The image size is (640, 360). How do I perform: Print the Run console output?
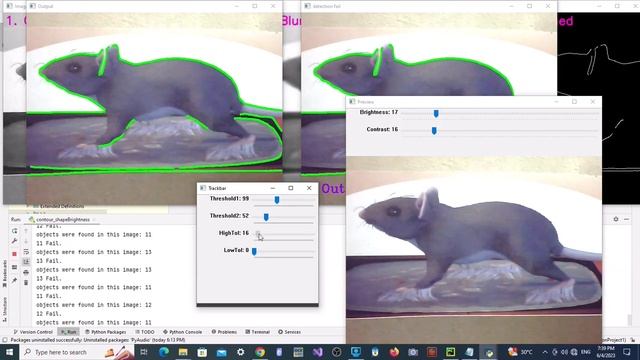[26, 272]
